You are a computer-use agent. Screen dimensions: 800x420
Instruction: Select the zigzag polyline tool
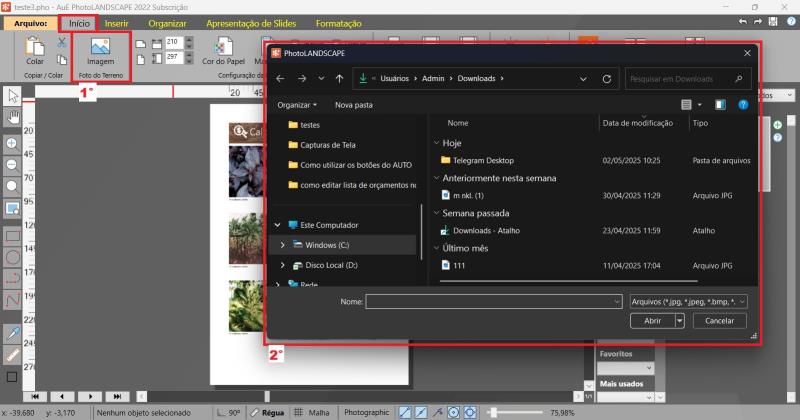(12, 300)
